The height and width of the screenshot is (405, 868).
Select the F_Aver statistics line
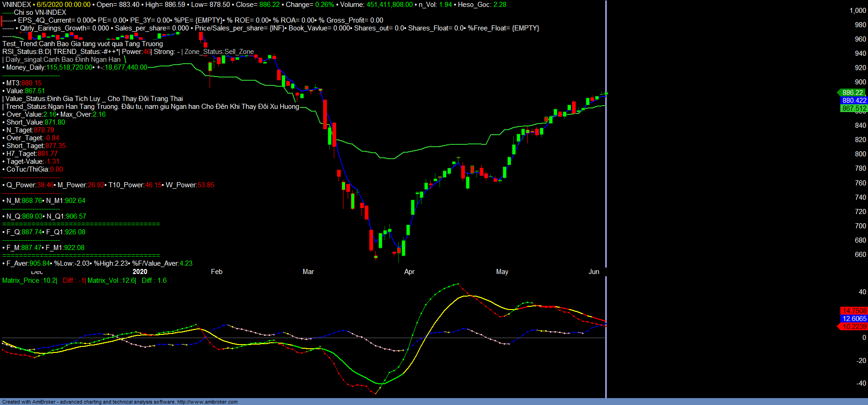98,263
